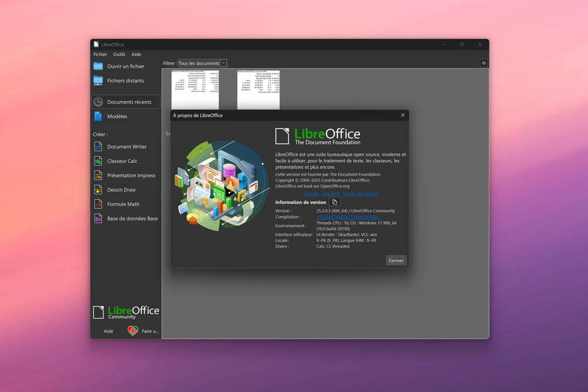Image resolution: width=588 pixels, height=392 pixels.
Task: Click the version text "25.2.0.3 (X86_64)"
Action: click(x=332, y=211)
